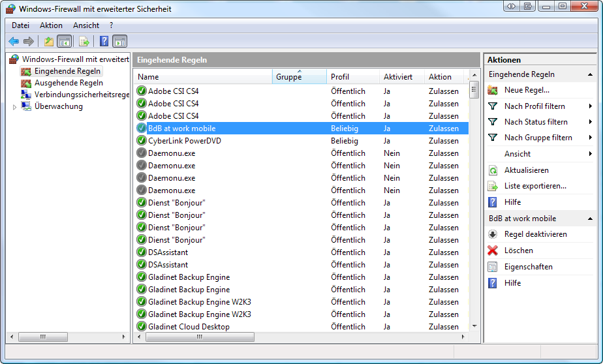
Task: Click the Überwachung monitor tree icon
Action: pos(26,106)
